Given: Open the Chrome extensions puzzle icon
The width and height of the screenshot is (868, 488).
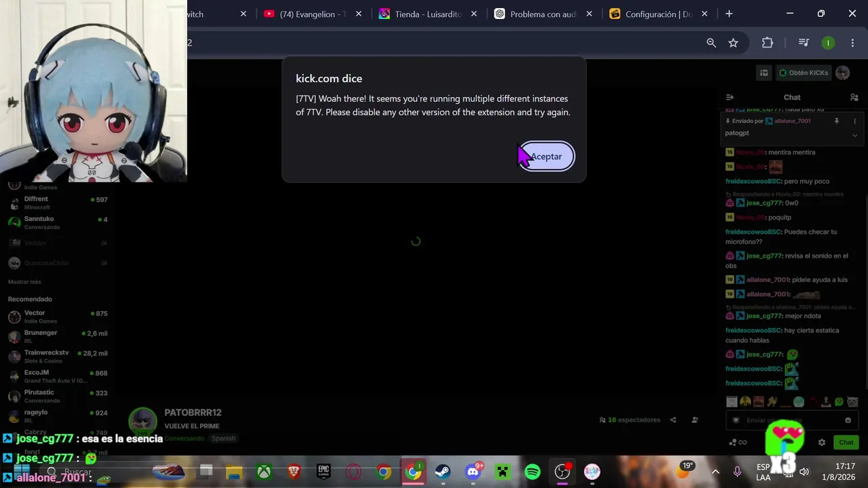Looking at the screenshot, I should [x=768, y=43].
